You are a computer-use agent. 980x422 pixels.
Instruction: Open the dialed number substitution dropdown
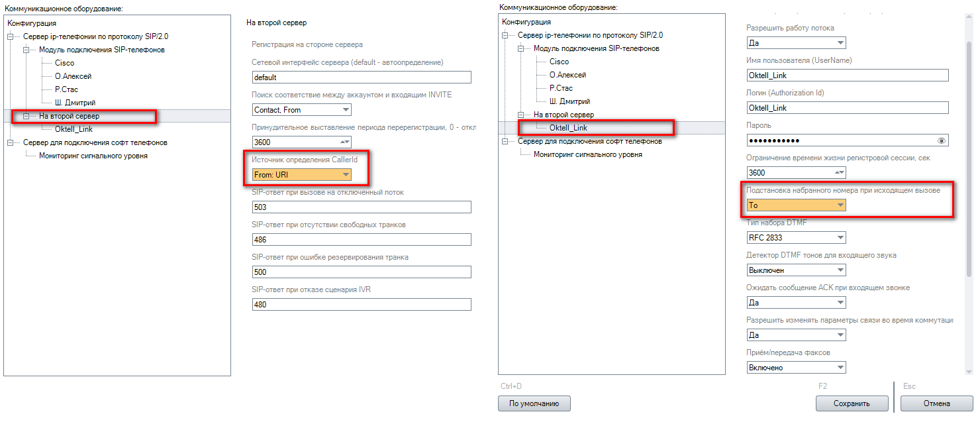pyautogui.click(x=840, y=205)
